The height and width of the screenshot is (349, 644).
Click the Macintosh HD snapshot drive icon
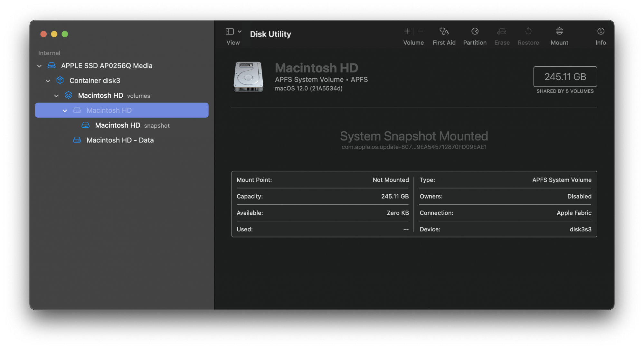click(x=86, y=125)
